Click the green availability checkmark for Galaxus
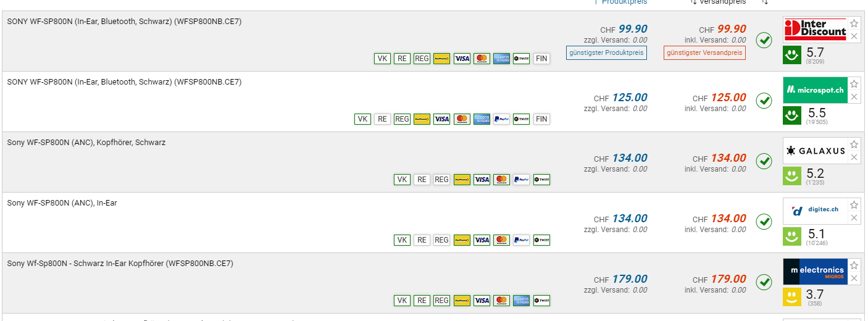The height and width of the screenshot is (321, 868). tap(764, 161)
